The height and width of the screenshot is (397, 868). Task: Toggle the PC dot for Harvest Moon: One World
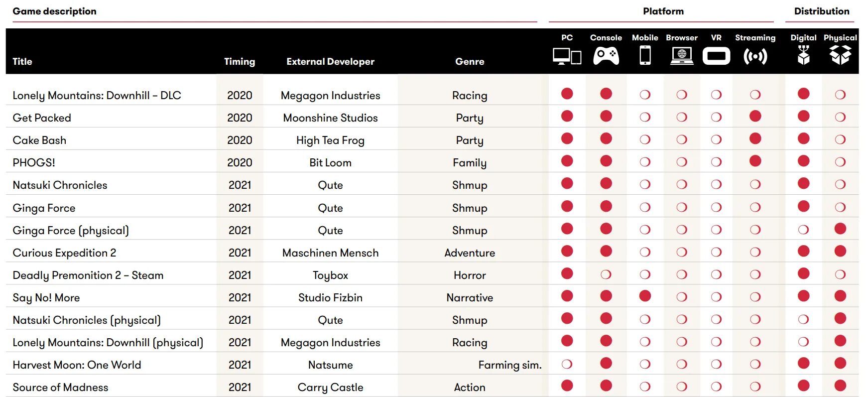tap(567, 364)
